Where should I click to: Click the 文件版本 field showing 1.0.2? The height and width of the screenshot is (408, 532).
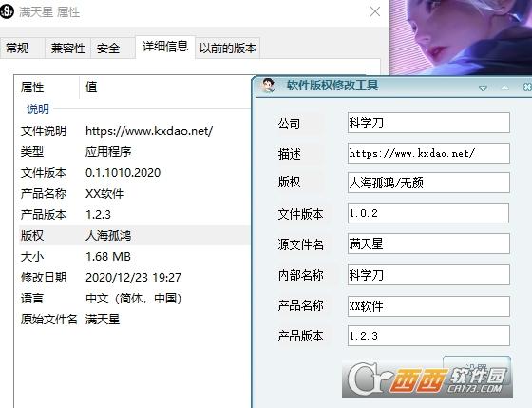pyautogui.click(x=428, y=213)
